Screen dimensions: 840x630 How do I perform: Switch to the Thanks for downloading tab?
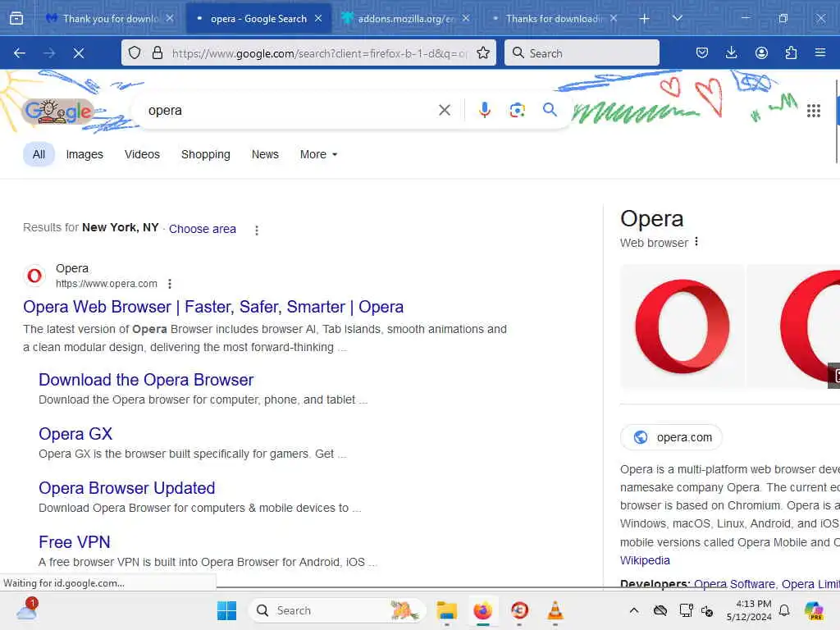(x=553, y=19)
